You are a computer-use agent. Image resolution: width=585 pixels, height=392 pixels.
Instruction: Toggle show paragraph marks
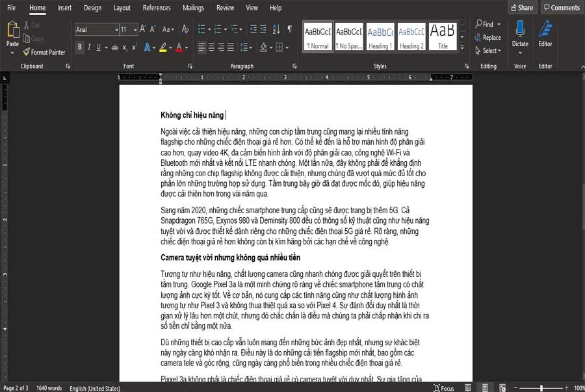[x=289, y=29]
